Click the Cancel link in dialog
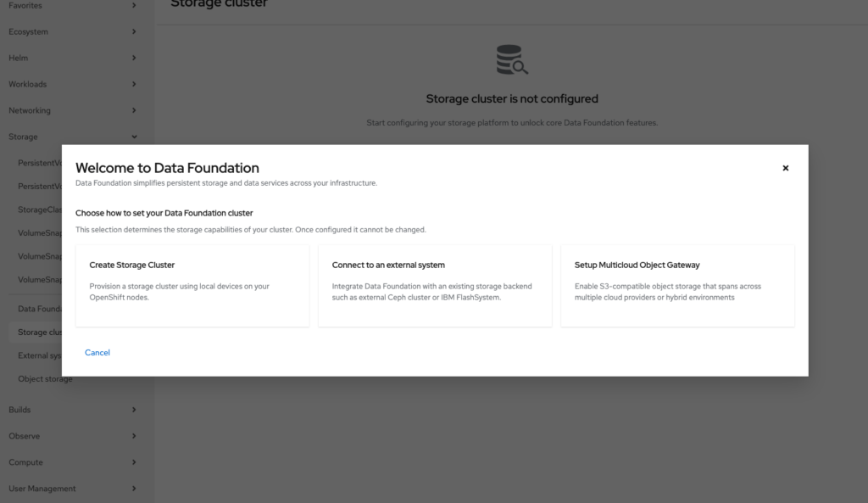The image size is (868, 503). coord(97,352)
